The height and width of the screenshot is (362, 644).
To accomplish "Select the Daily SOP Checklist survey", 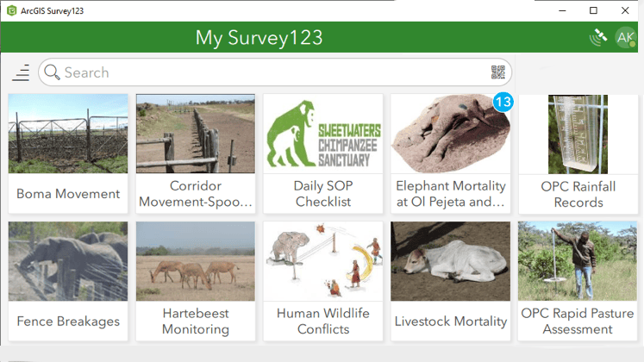I will pos(323,155).
